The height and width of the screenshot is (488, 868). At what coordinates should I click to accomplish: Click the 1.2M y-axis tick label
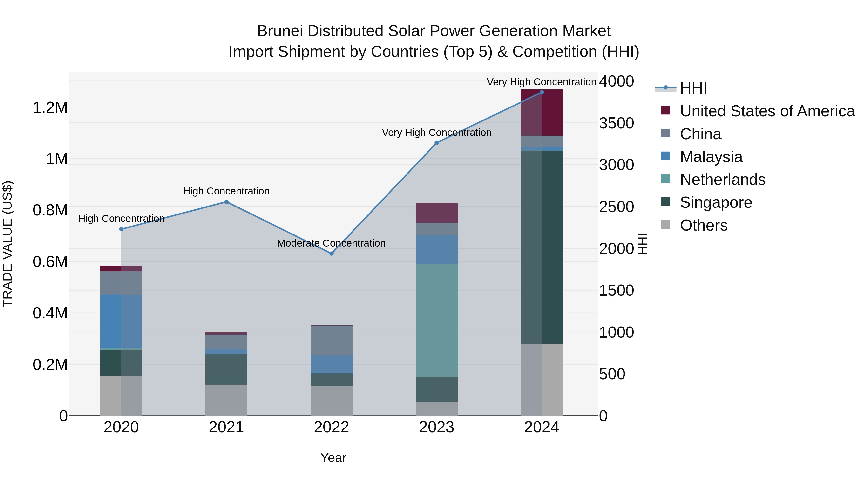[50, 108]
